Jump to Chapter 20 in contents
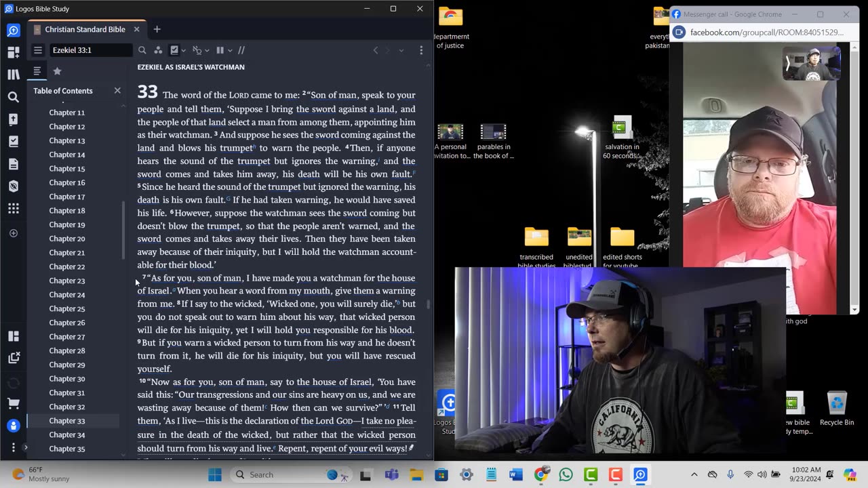The width and height of the screenshot is (868, 488). pos(67,239)
